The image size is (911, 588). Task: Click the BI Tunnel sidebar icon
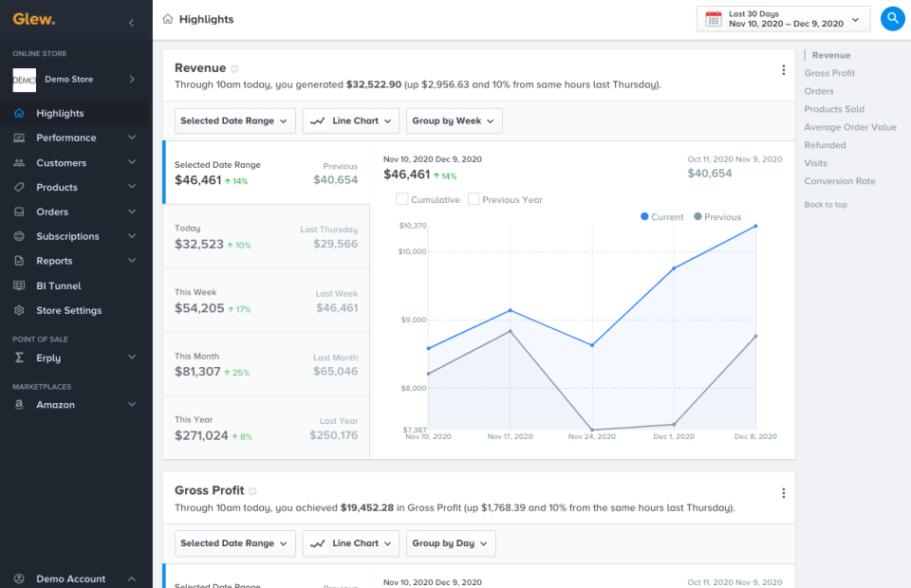tap(19, 285)
